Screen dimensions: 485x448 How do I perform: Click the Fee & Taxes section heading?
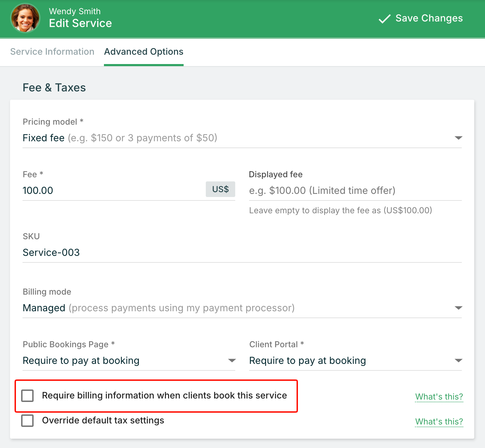(54, 88)
